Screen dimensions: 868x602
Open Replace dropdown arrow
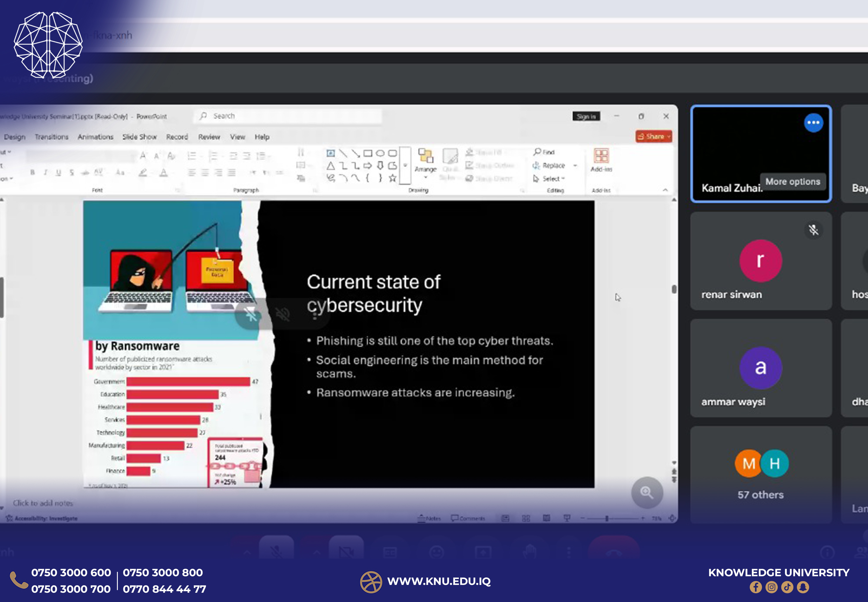(x=575, y=166)
